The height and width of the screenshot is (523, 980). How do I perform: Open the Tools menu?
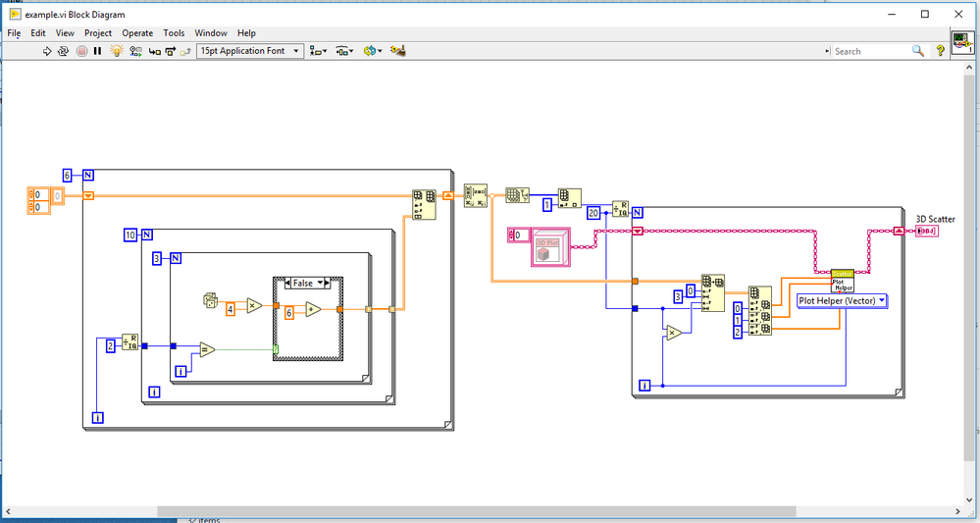click(174, 33)
